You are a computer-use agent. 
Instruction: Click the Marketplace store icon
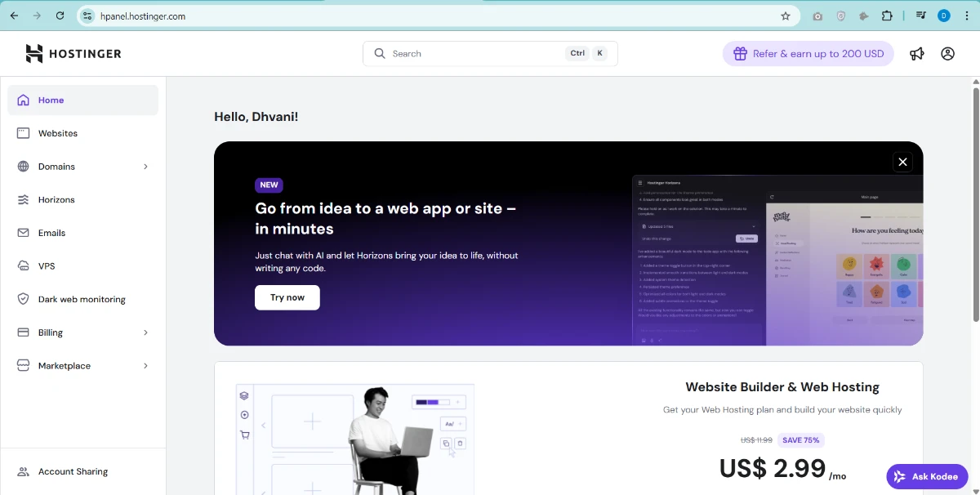pos(23,366)
